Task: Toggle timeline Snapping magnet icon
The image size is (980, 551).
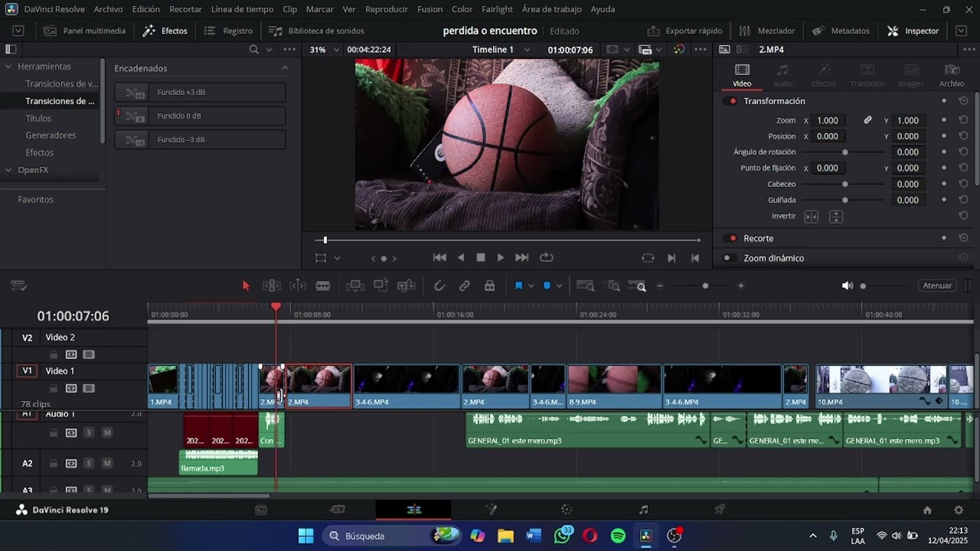Action: pyautogui.click(x=439, y=285)
